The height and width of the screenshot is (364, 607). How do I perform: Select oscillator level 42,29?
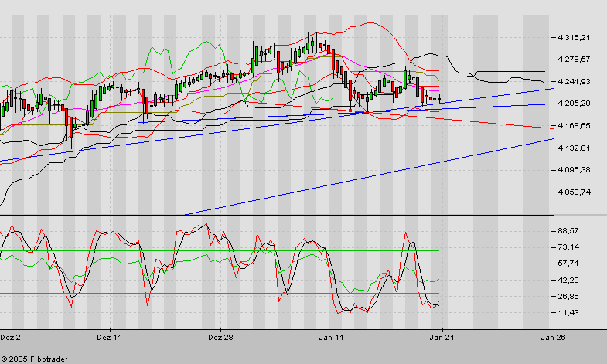[x=568, y=280]
